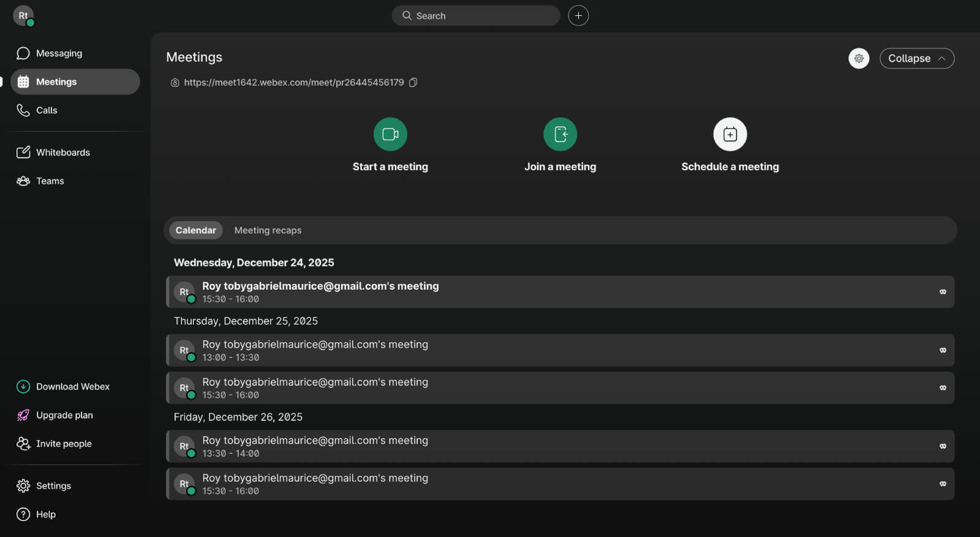This screenshot has height=537, width=980.
Task: Open the Rt profile avatar at top left
Action: tap(23, 15)
